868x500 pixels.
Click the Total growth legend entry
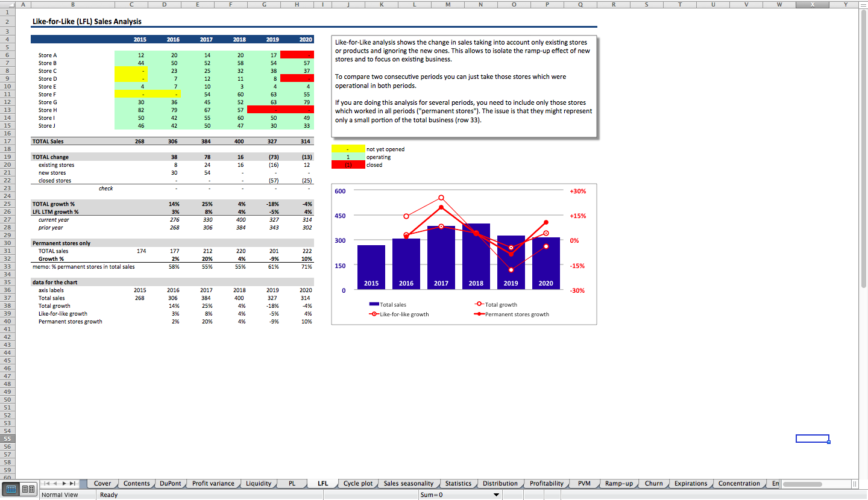pos(496,305)
